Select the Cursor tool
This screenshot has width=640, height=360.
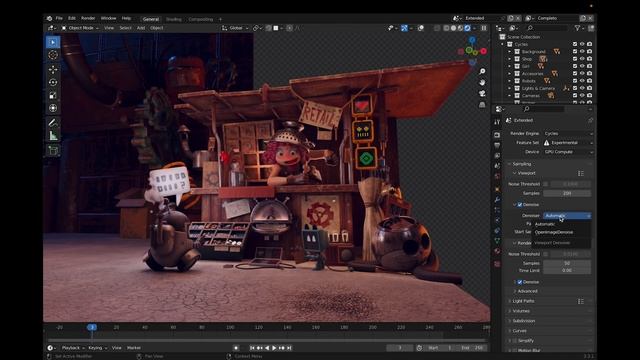[53, 55]
